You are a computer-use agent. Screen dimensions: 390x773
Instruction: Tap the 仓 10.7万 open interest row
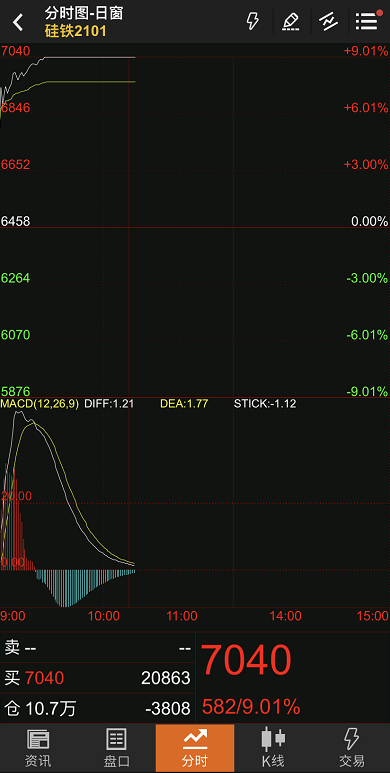98,709
